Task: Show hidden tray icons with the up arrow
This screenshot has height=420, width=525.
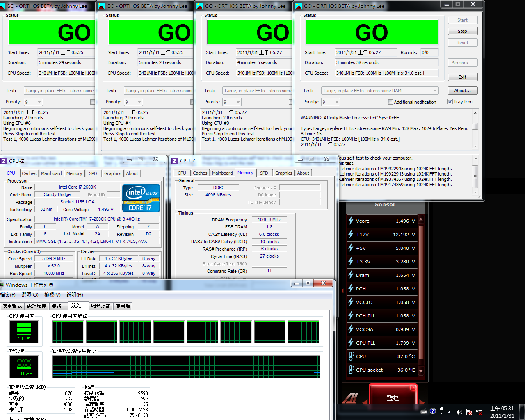Action: coord(450,412)
